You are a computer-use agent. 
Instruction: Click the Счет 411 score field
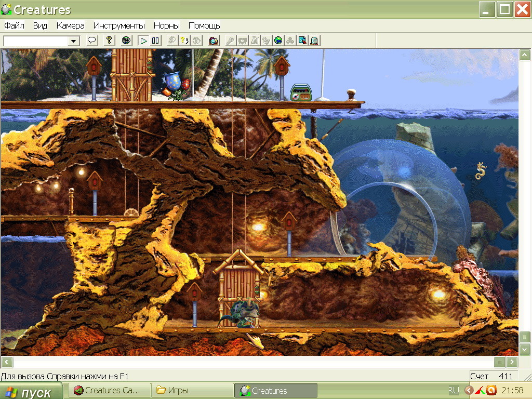493,376
